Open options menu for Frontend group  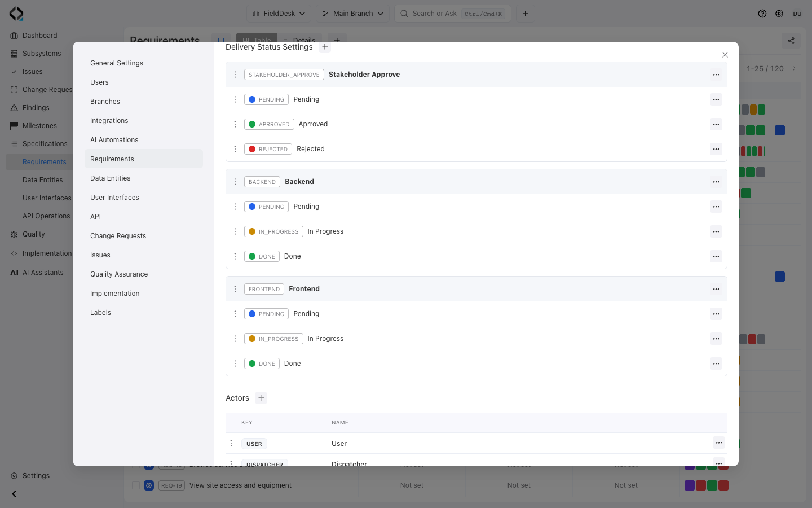click(716, 289)
